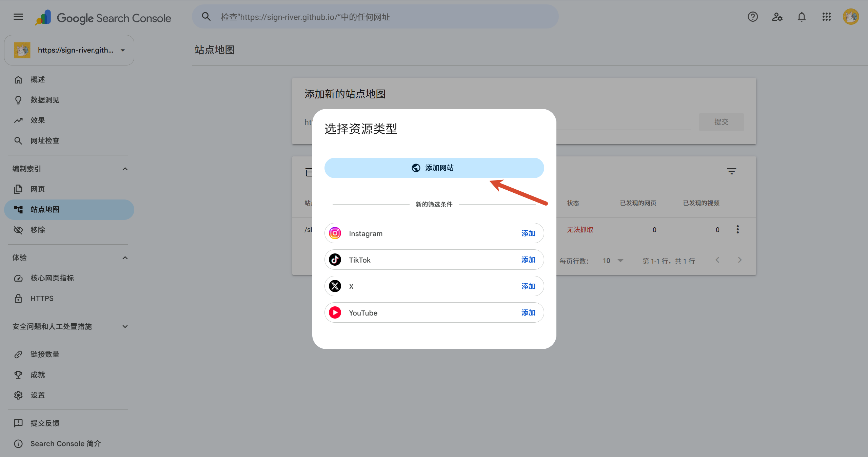Click the YouTube logo icon
Image resolution: width=868 pixels, height=457 pixels.
tap(335, 312)
